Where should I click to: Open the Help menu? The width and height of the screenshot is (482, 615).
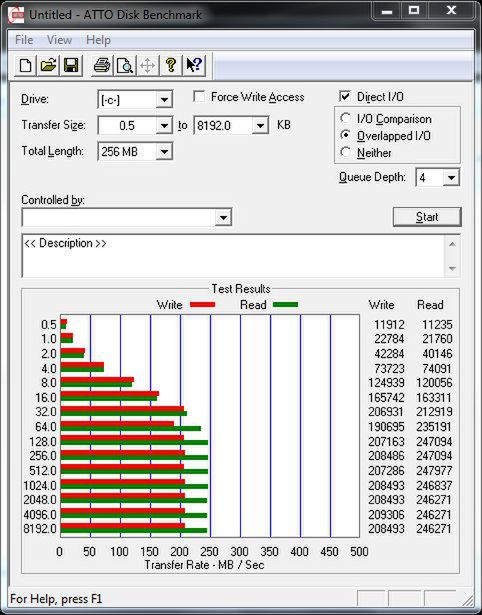pos(98,40)
